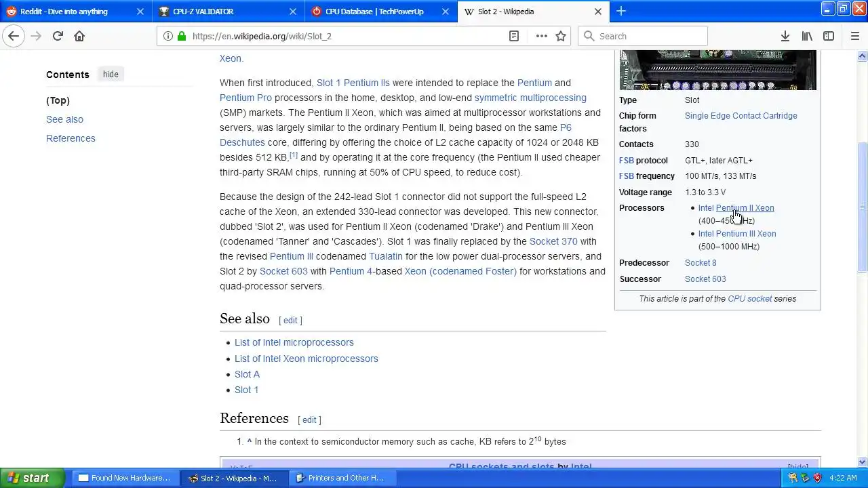Screen dimensions: 868x488
Task: Open the downloads arrow icon
Action: click(785, 36)
